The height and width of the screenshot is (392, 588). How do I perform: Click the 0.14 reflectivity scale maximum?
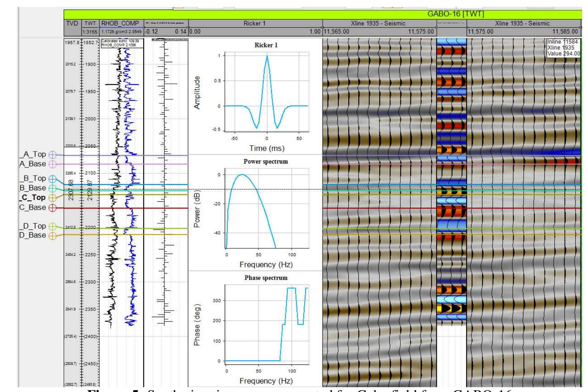[180, 32]
